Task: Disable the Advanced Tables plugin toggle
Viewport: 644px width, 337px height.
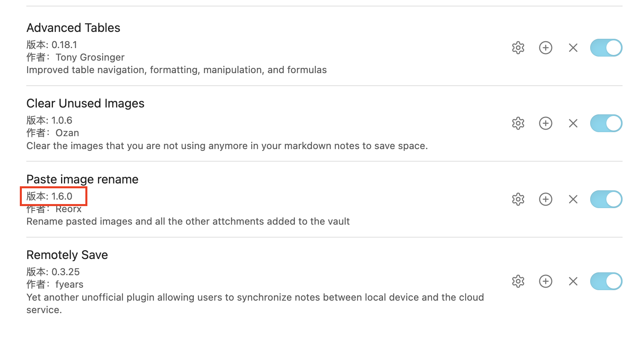Action: 606,48
